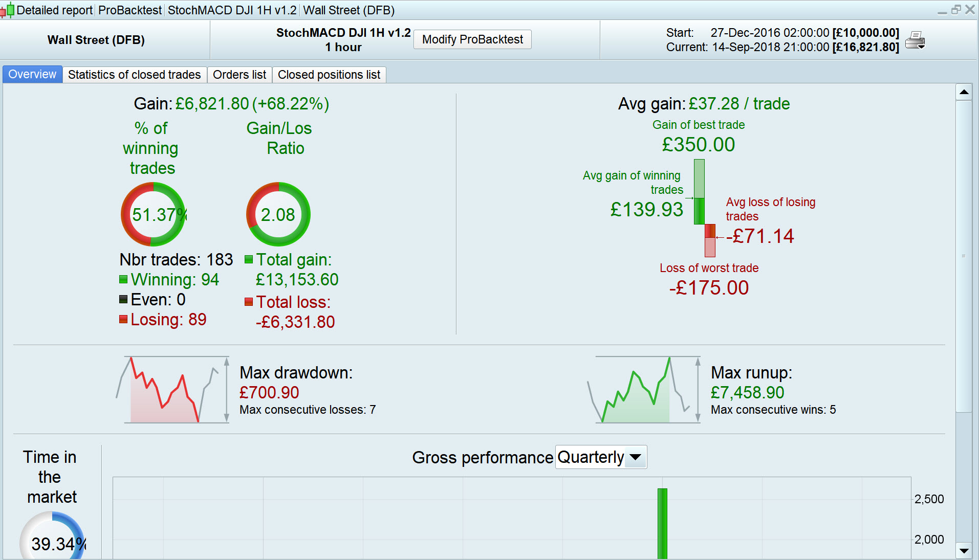Open the Statistics of closed trades tab
This screenshot has height=560, width=979.
click(x=135, y=75)
